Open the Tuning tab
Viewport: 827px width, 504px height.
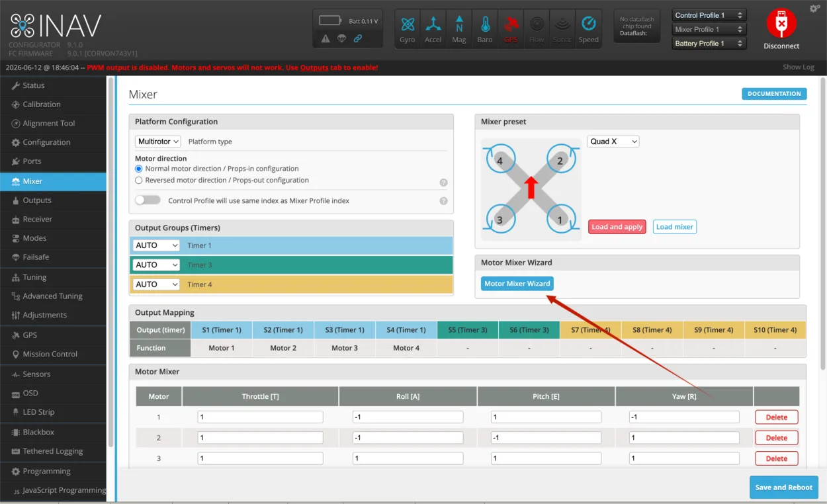tap(53, 277)
